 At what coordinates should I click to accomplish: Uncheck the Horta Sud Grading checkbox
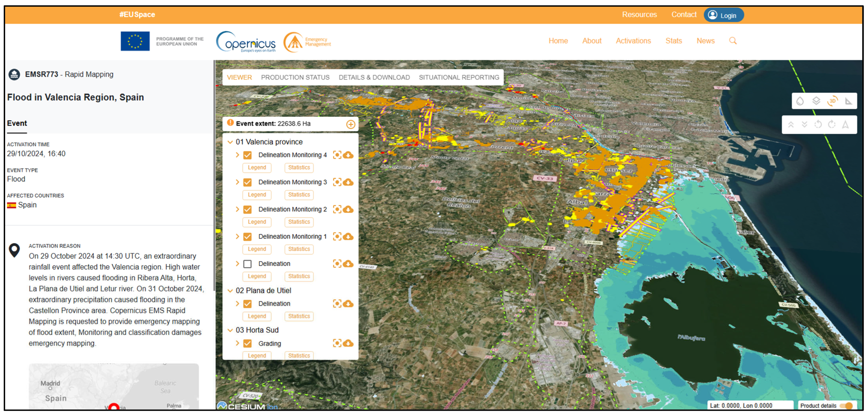[x=247, y=343]
